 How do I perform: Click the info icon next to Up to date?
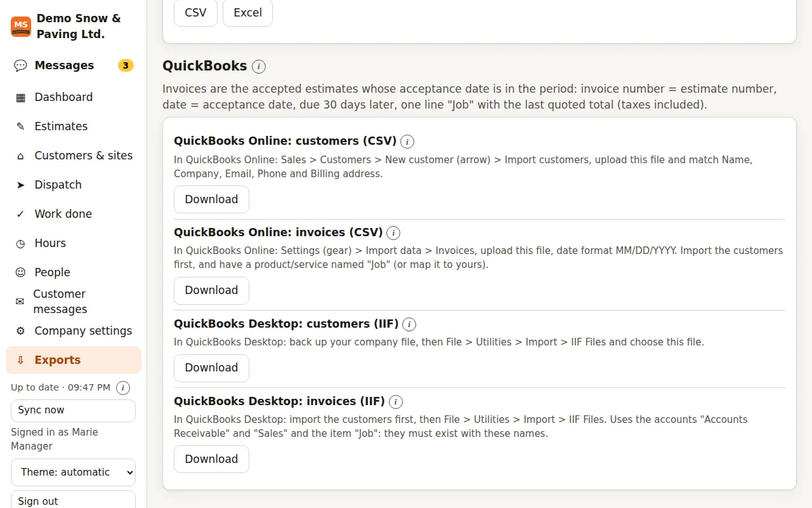tap(123, 388)
